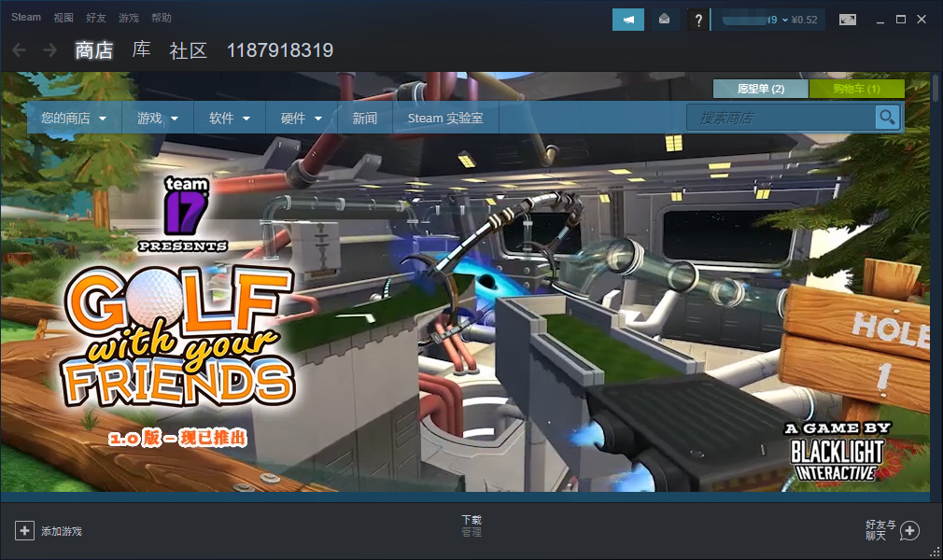The image size is (943, 560).
Task: Open the 视图 menu
Action: tap(63, 18)
